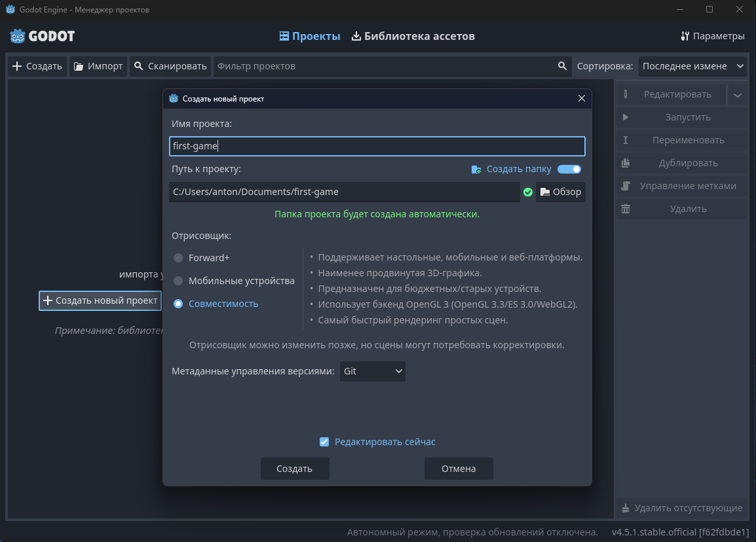This screenshot has width=756, height=542.
Task: Select the Forward+ renderer radio button
Action: click(178, 258)
